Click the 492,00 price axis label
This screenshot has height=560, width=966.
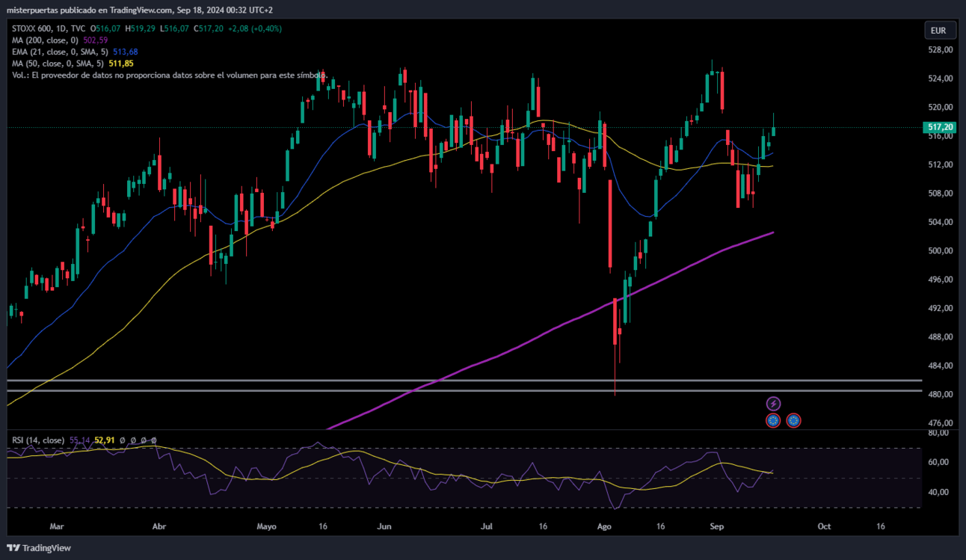pos(941,309)
